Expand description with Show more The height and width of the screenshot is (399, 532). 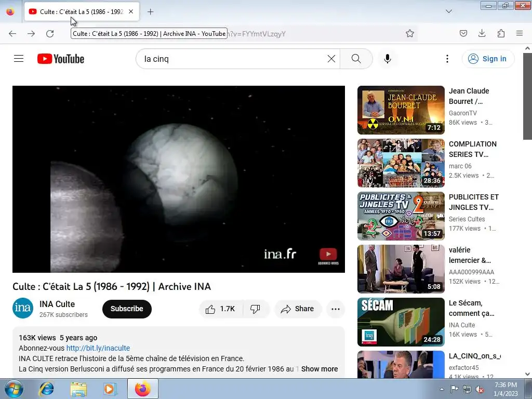tap(320, 369)
